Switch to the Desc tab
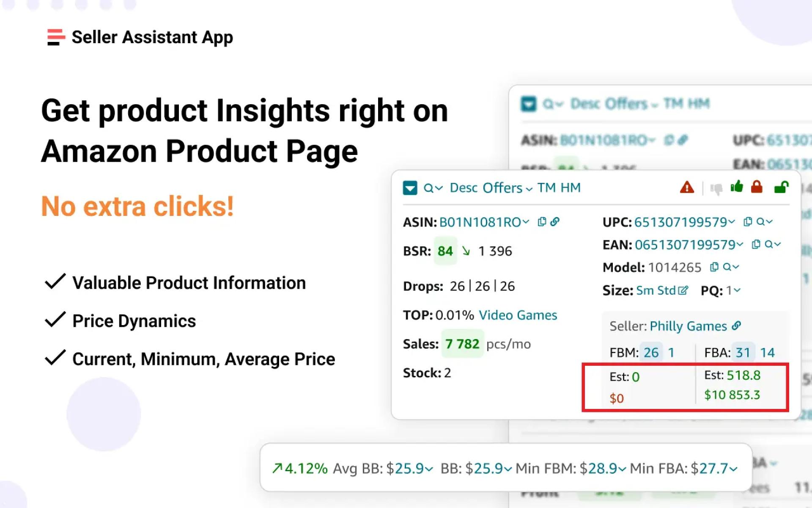Screen dimensions: 812x508 coord(464,188)
